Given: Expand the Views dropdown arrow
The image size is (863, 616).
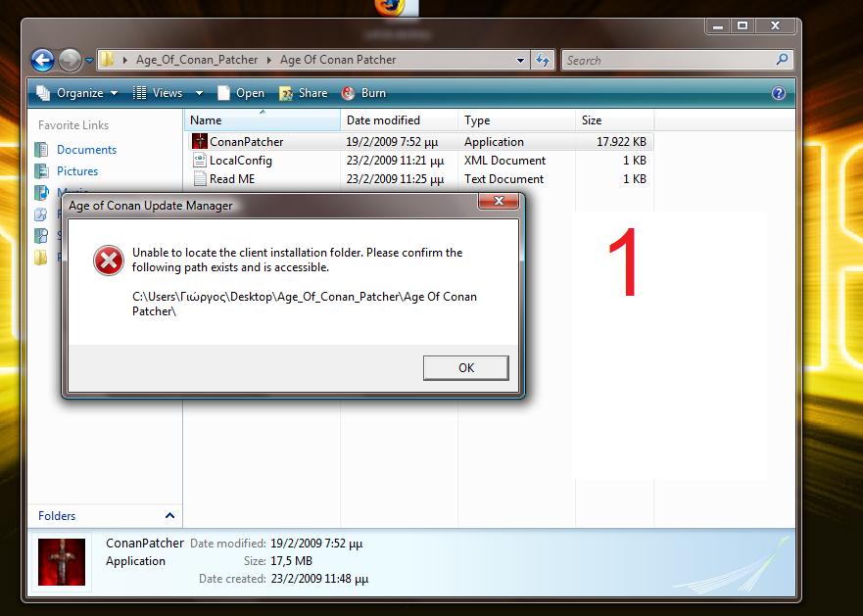Looking at the screenshot, I should point(199,93).
